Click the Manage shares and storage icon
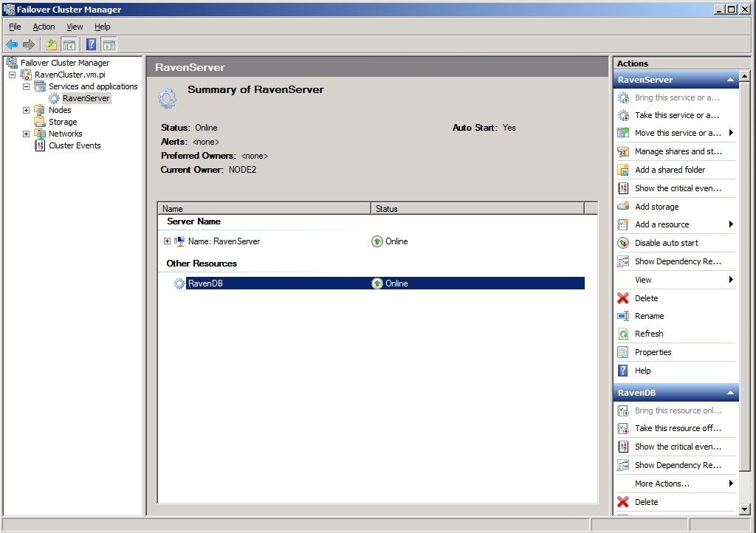Viewport: 756px width, 533px height. 623,151
